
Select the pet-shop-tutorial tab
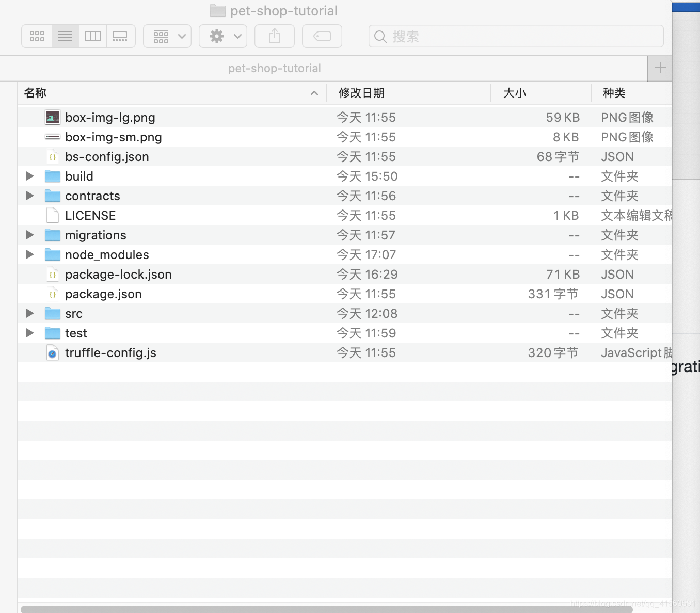pos(275,68)
